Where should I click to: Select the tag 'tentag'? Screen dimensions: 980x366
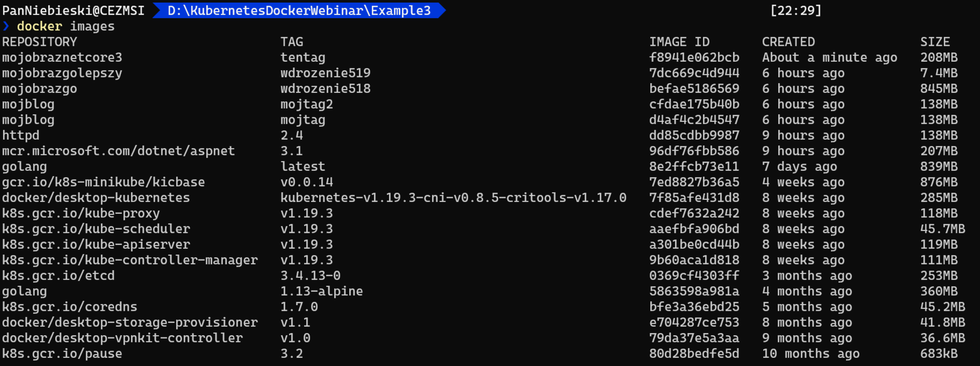tap(303, 57)
